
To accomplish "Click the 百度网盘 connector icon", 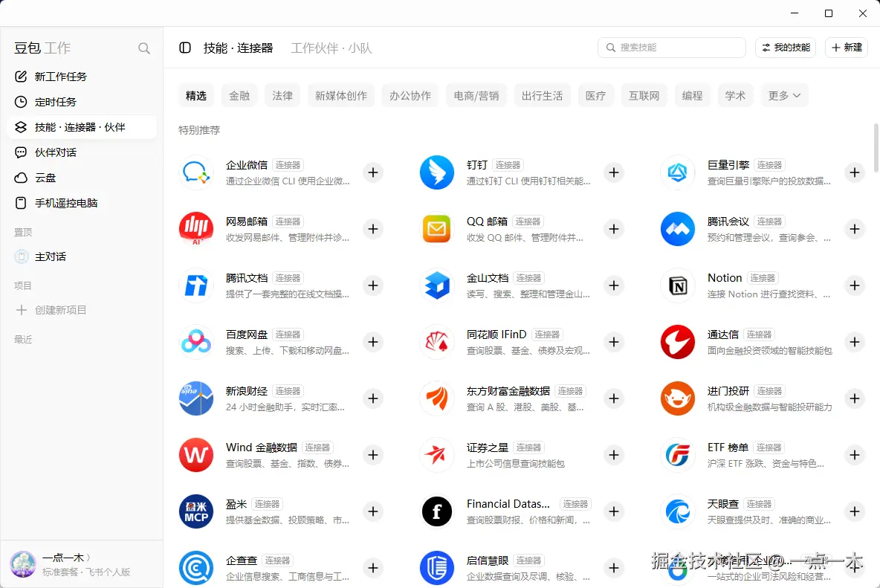I will [x=196, y=342].
